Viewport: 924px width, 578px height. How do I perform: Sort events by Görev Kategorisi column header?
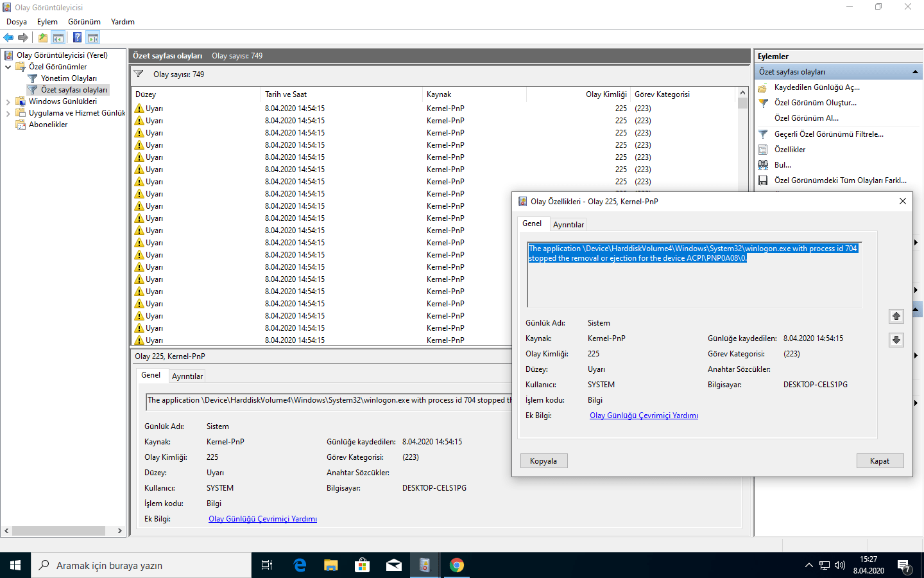point(683,94)
